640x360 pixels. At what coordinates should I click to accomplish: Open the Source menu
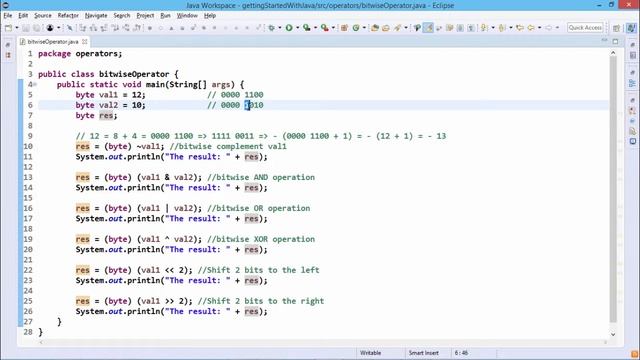tap(43, 16)
